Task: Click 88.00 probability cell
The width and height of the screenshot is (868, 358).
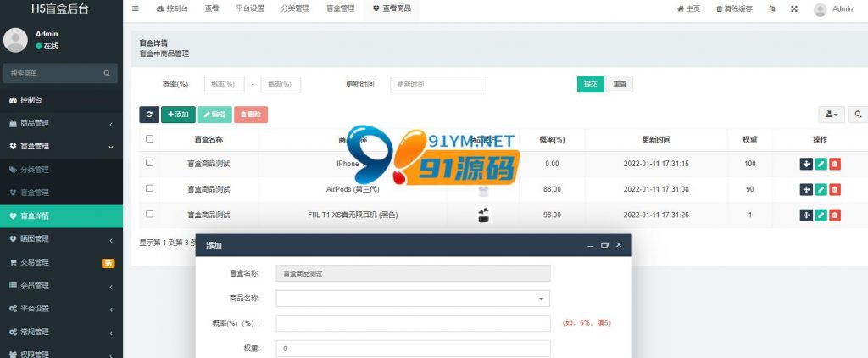Action: 552,189
